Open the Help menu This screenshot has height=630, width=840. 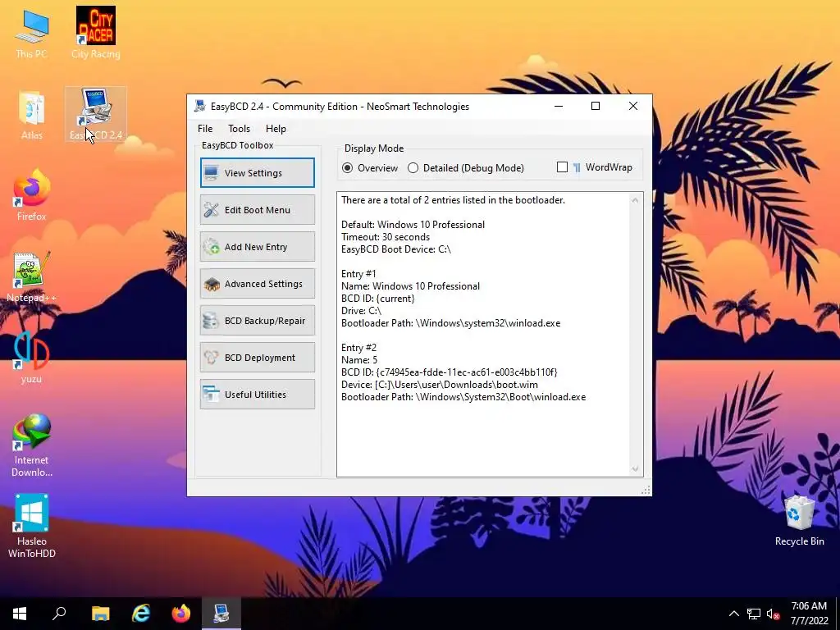click(276, 129)
